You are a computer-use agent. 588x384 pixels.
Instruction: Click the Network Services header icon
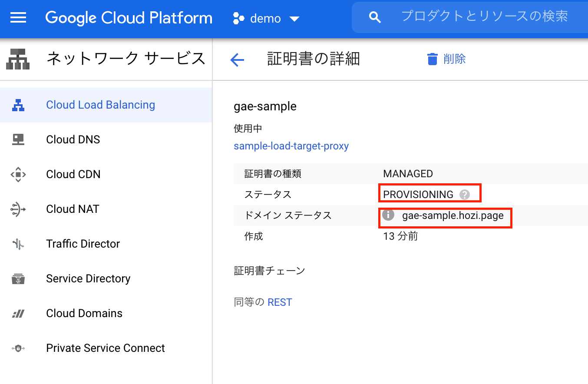click(x=18, y=59)
